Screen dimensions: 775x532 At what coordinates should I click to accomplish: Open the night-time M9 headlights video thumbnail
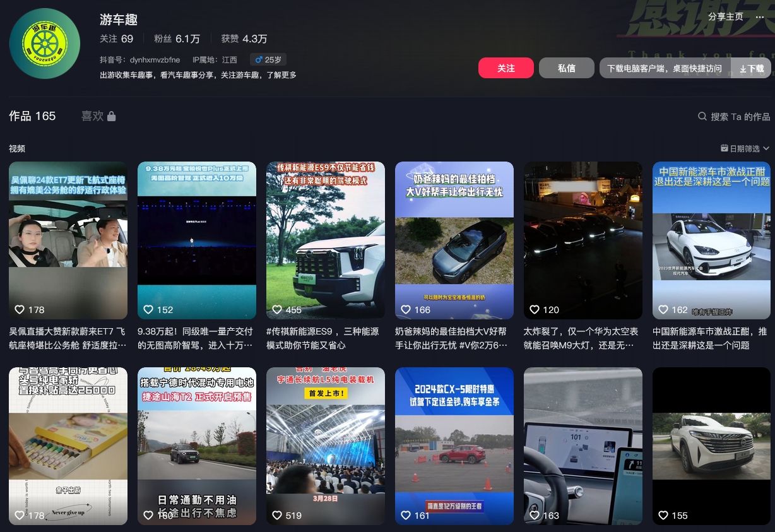(583, 240)
